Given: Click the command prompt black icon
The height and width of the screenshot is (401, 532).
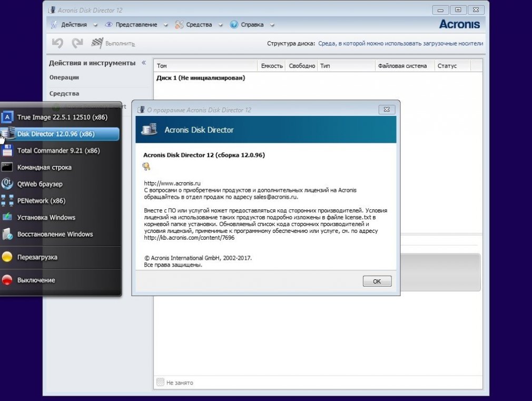Looking at the screenshot, I should (7, 167).
